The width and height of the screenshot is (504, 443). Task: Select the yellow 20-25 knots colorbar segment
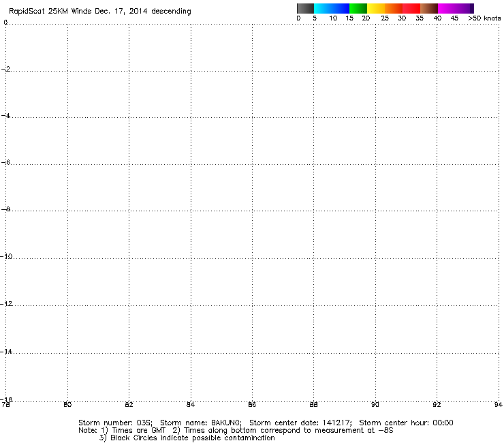coord(376,8)
